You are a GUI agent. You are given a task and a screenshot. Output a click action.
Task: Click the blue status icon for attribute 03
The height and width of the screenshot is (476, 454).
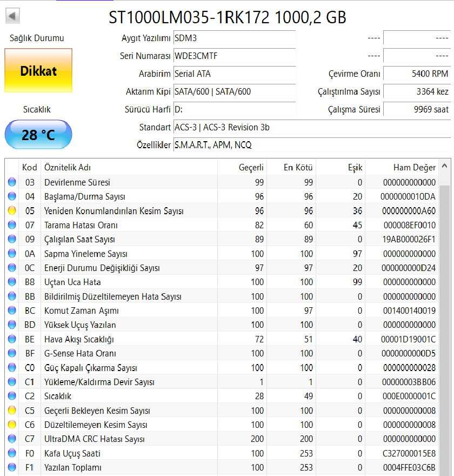12,182
